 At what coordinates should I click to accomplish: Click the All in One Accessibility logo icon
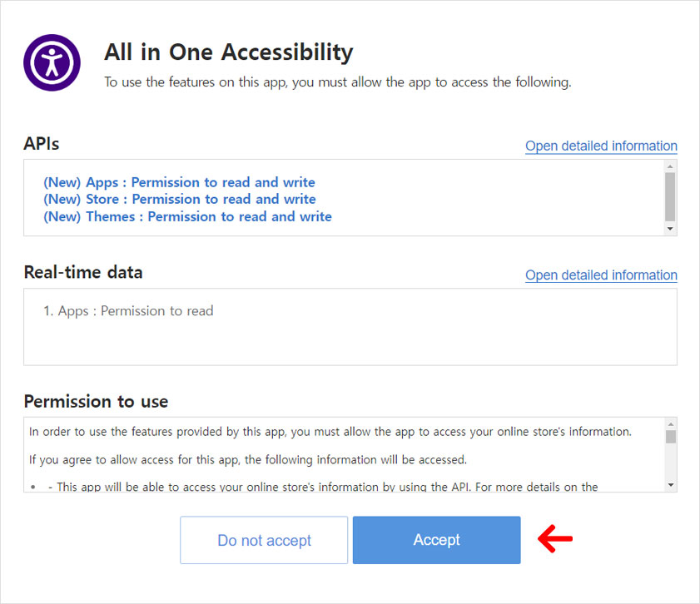(52, 62)
